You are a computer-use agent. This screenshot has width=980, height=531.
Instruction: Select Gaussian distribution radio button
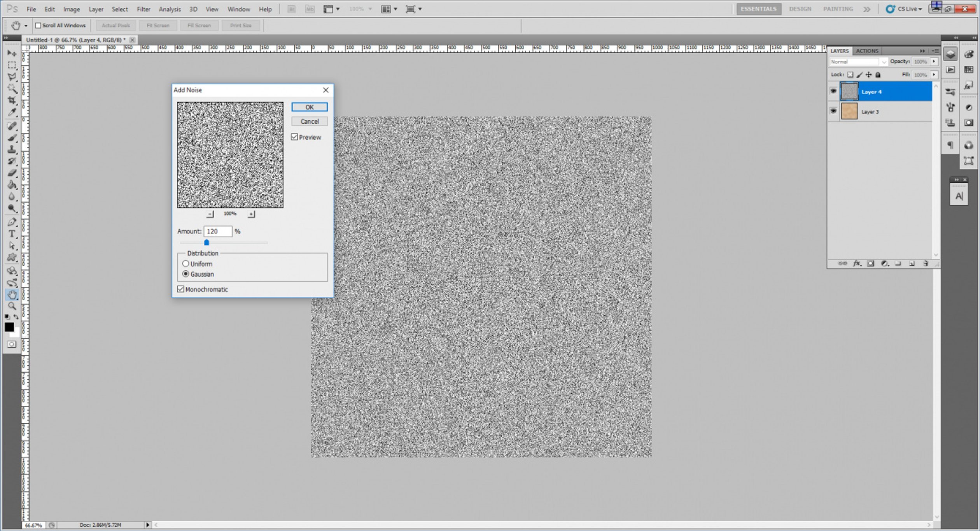tap(186, 274)
